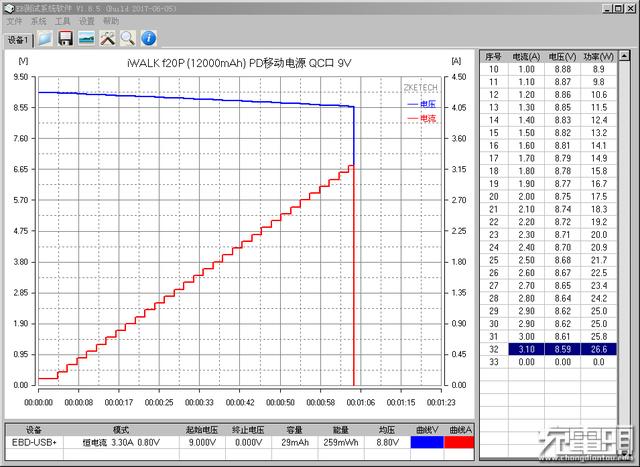Open the 帮助 menu
The width and height of the screenshot is (640, 467).
(111, 21)
